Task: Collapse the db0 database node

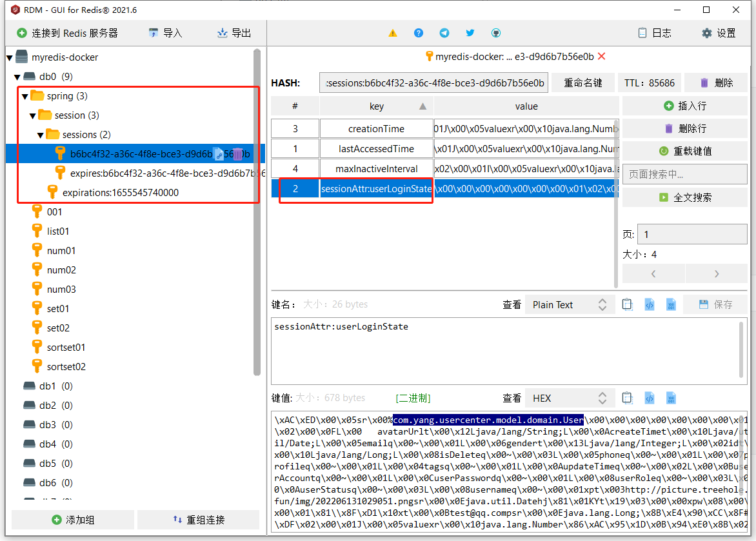Action: click(17, 77)
